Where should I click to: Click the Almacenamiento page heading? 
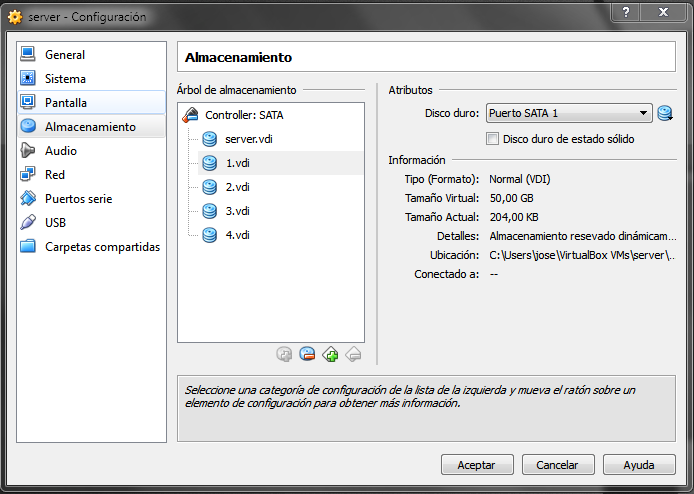238,57
